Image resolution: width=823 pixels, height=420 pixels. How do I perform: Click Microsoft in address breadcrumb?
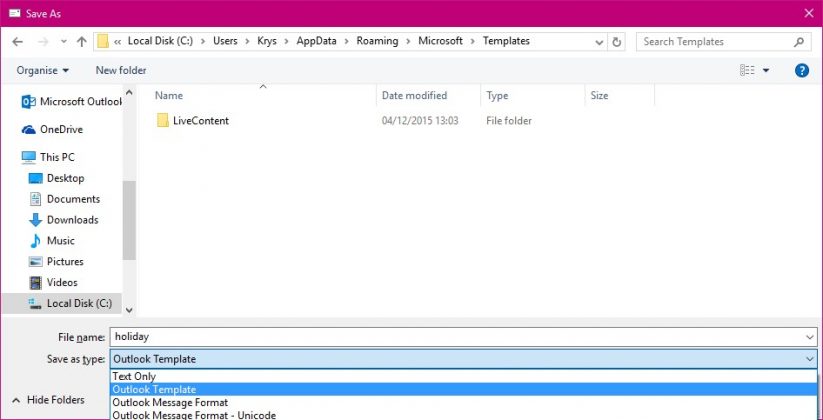click(x=440, y=41)
